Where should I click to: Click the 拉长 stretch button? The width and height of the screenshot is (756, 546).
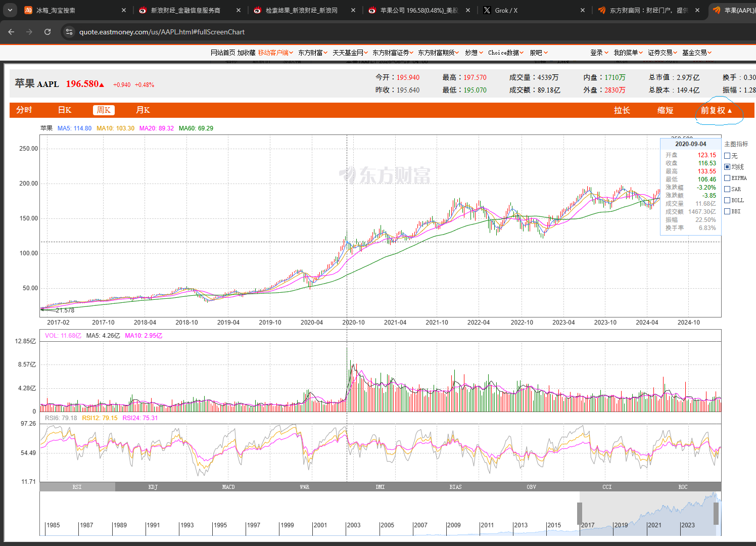[x=622, y=110]
